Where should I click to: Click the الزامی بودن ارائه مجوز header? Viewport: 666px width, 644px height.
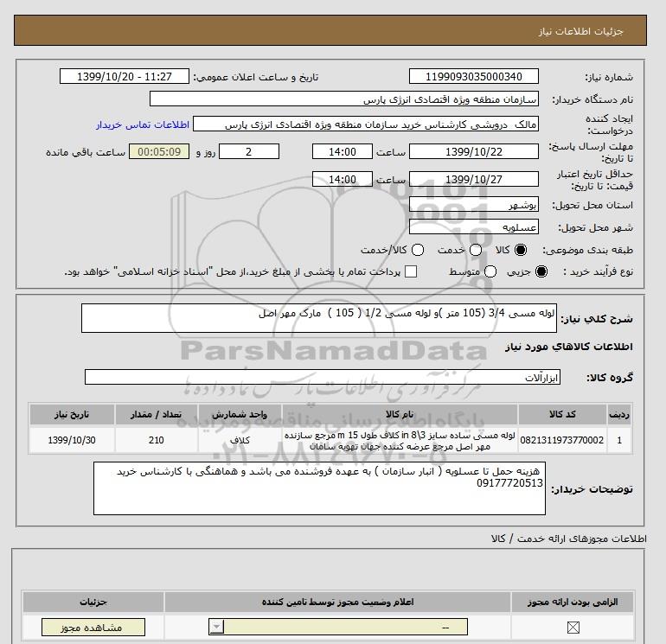[x=573, y=602]
